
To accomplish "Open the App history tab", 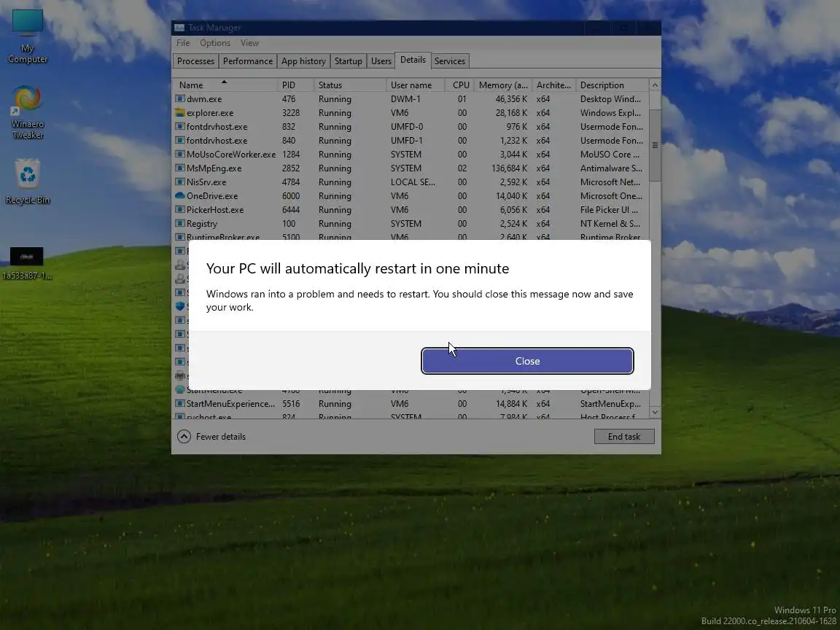I will coord(303,61).
